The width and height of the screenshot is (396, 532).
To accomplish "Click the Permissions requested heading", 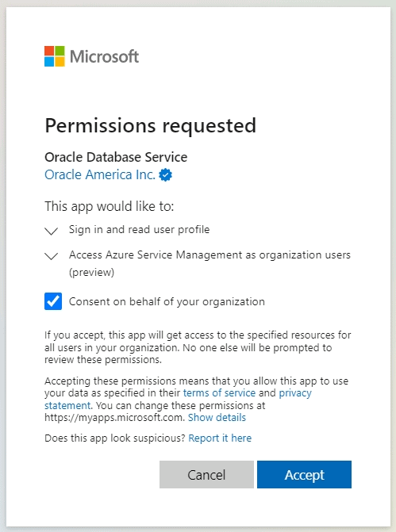I will point(151,126).
